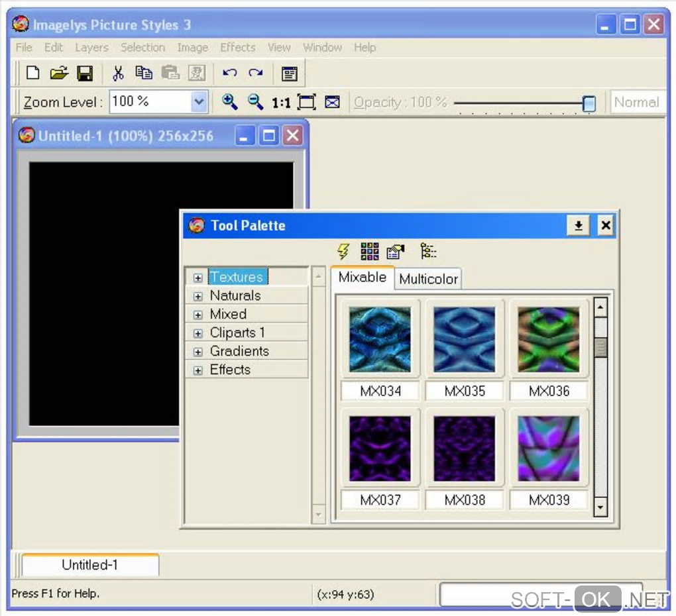
Task: Click the Open file folder icon
Action: click(x=59, y=74)
